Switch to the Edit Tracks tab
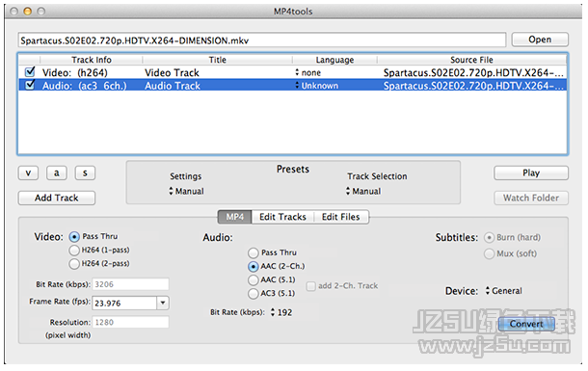 (282, 217)
